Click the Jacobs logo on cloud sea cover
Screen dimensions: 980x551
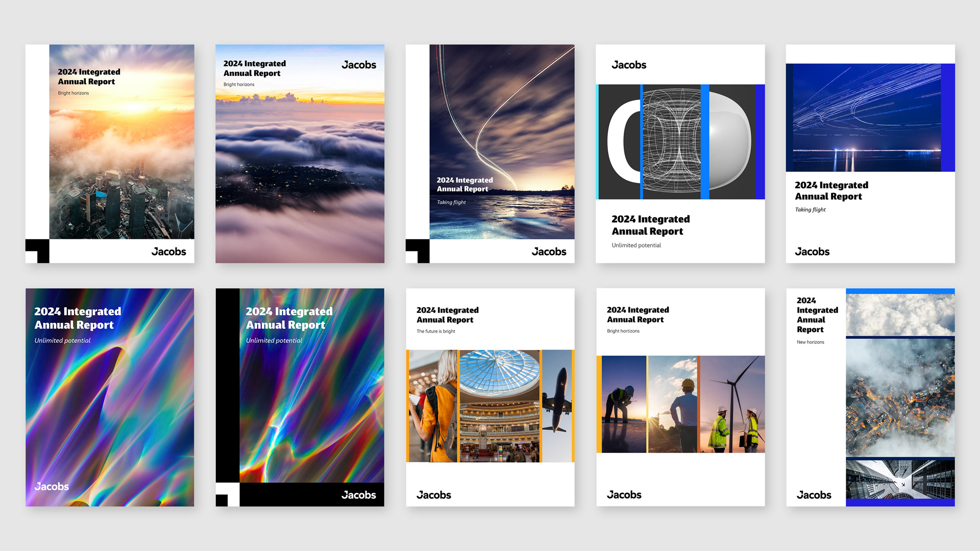359,65
